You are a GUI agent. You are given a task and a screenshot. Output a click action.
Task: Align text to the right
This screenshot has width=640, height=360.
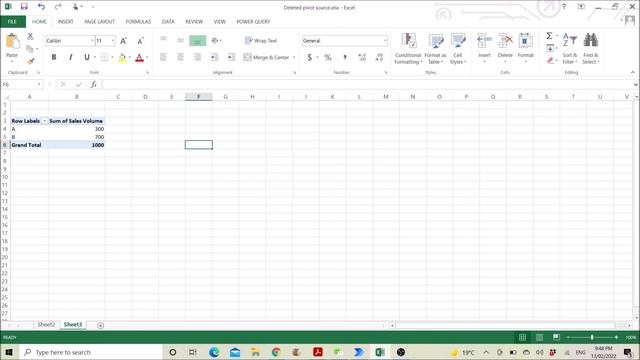[x=197, y=57]
